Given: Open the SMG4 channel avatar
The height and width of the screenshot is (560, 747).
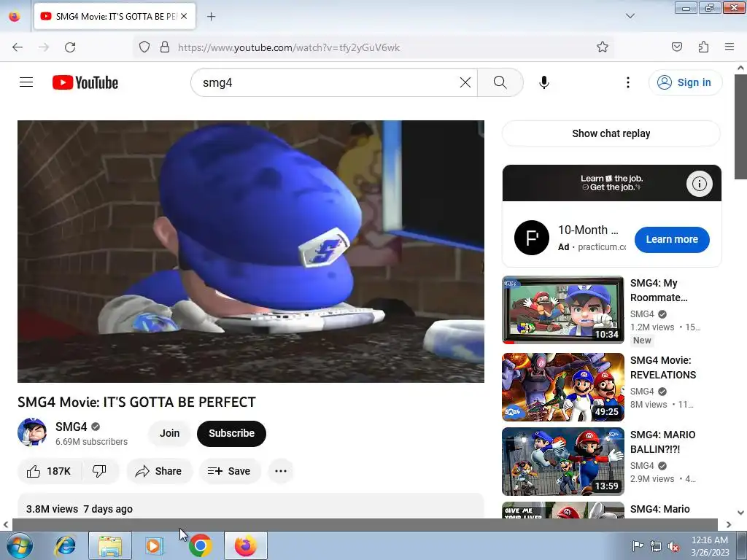Looking at the screenshot, I should 32,432.
